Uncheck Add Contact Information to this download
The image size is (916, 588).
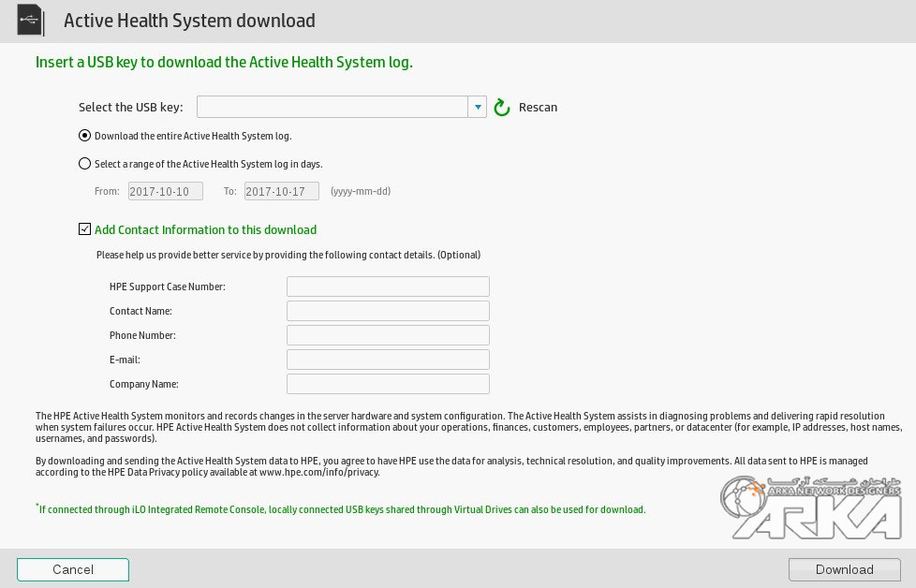[x=84, y=228]
